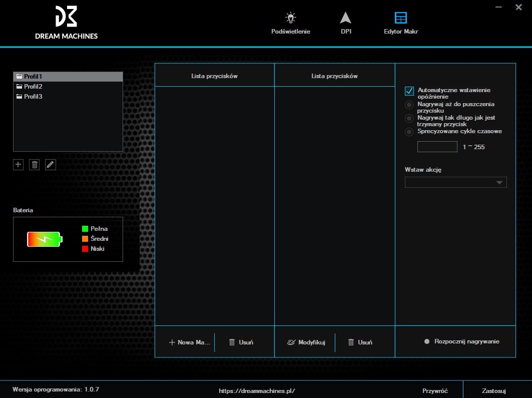Switch to Edytor Makr tab

(400, 23)
